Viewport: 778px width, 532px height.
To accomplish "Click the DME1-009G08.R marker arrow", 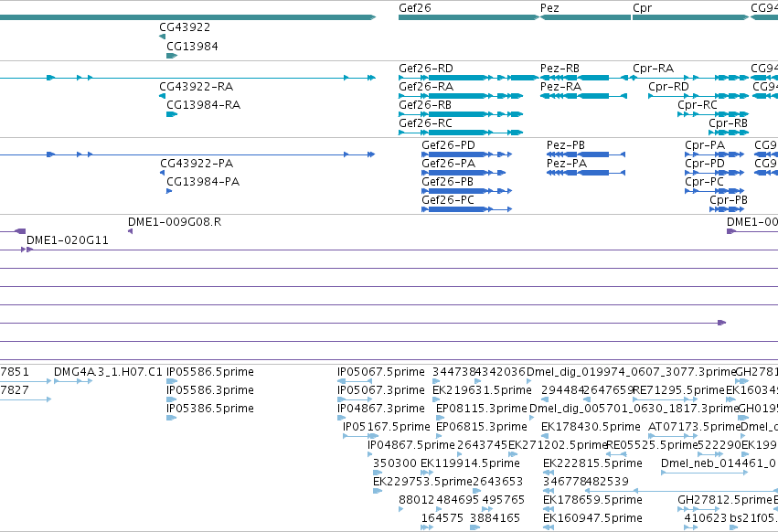I will pos(130,231).
